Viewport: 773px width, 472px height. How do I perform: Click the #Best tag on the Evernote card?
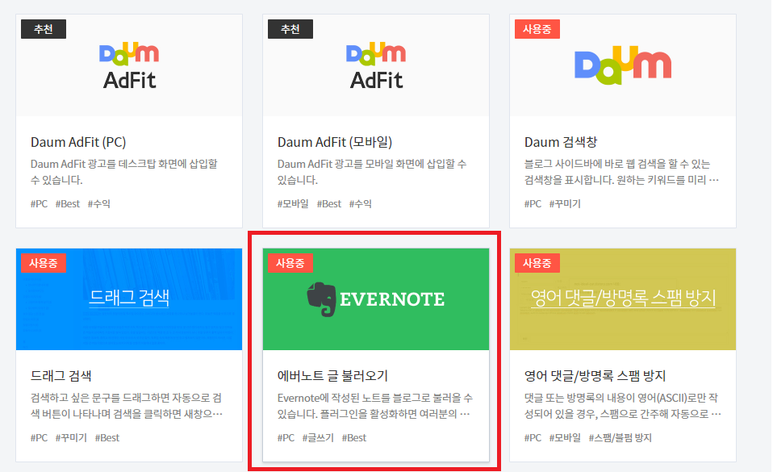tap(354, 437)
